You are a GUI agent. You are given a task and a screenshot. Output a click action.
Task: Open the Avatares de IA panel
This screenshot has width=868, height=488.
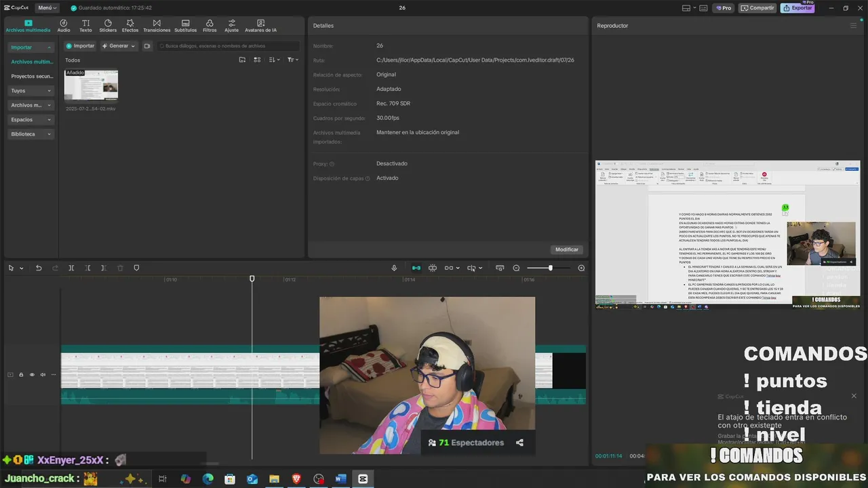point(260,26)
